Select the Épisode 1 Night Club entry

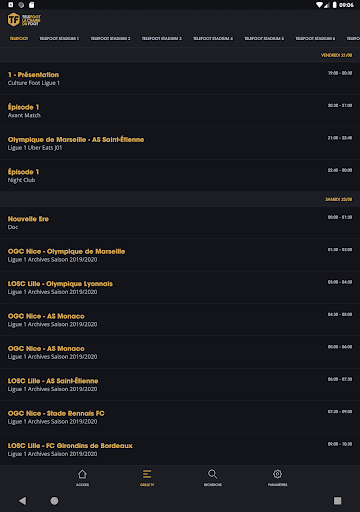pyautogui.click(x=180, y=175)
